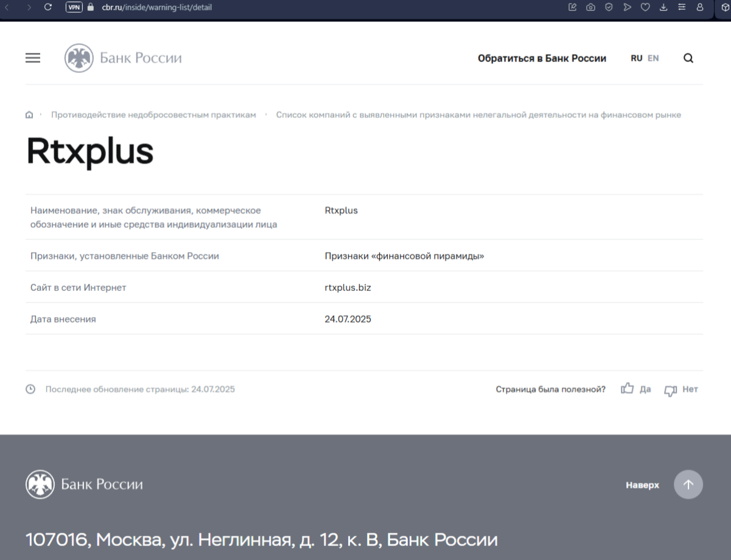Select RU language
This screenshot has width=731, height=560.
[637, 58]
